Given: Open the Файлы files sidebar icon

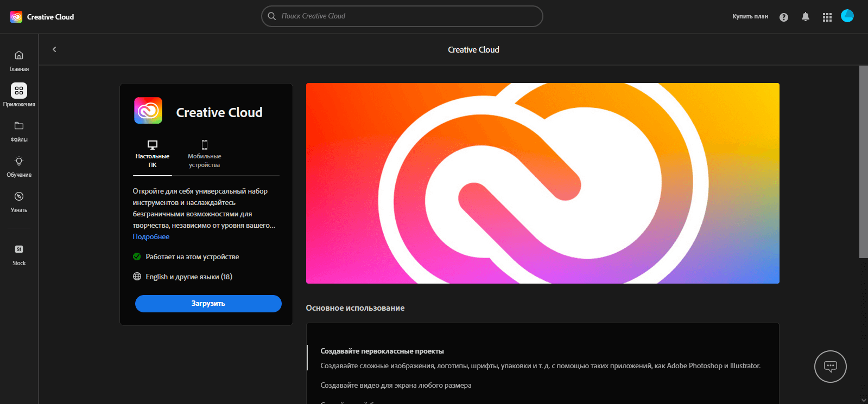Looking at the screenshot, I should 19,126.
